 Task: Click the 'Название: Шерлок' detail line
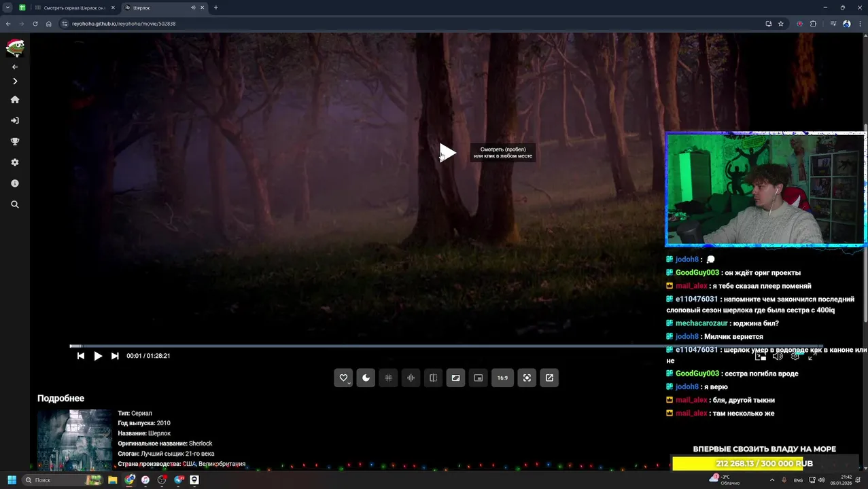pyautogui.click(x=144, y=433)
